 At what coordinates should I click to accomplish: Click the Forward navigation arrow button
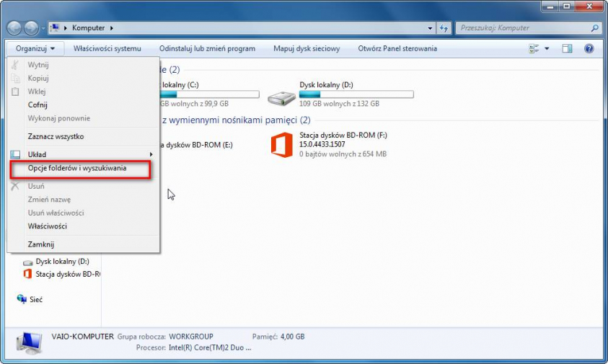pyautogui.click(x=32, y=28)
